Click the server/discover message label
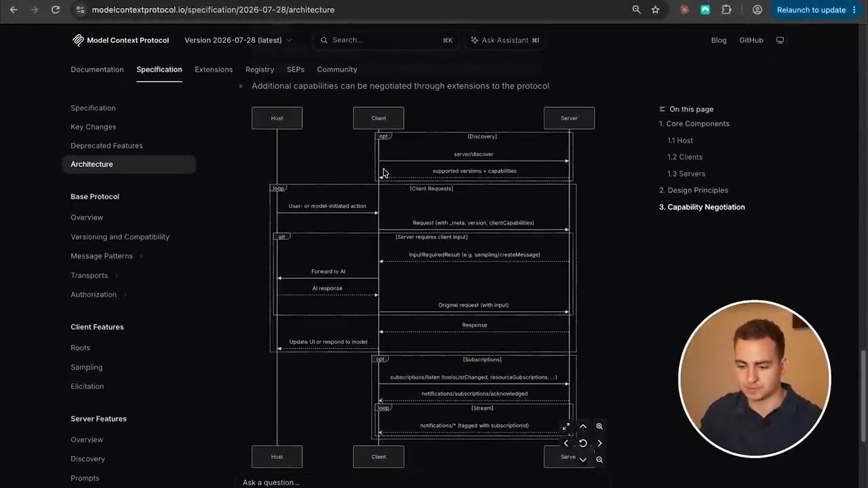 tap(473, 155)
